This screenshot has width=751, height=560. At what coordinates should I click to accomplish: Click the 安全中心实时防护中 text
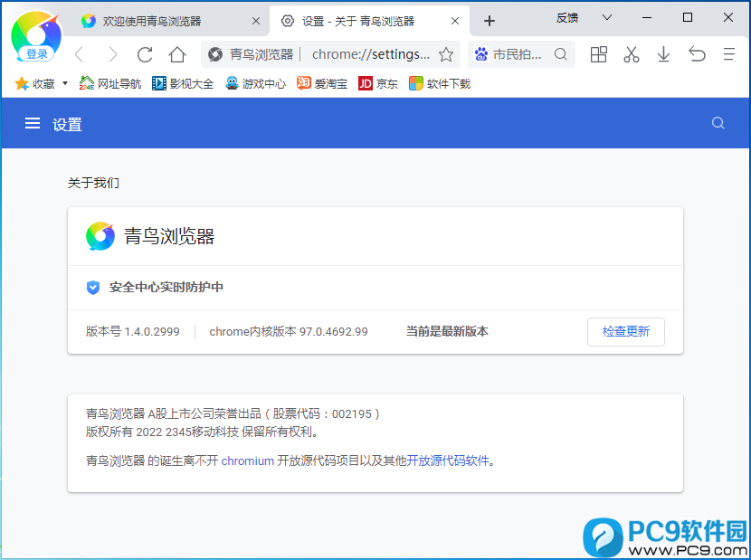166,288
